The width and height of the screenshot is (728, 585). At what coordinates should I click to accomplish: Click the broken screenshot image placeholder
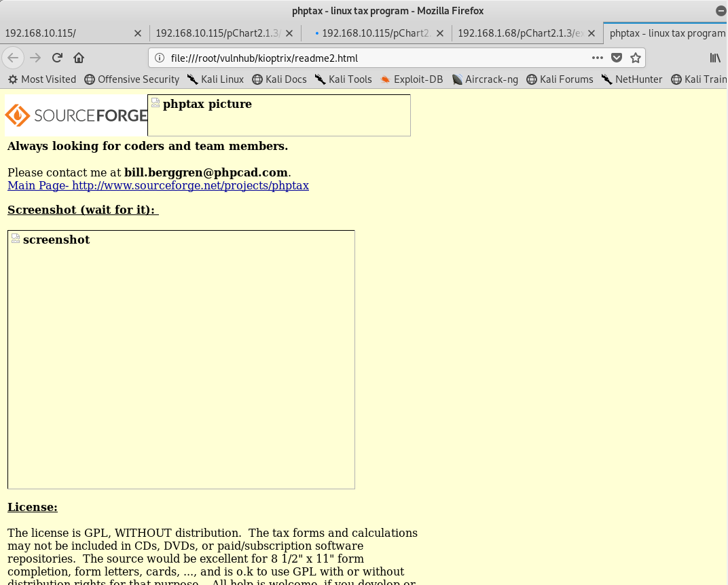(181, 360)
